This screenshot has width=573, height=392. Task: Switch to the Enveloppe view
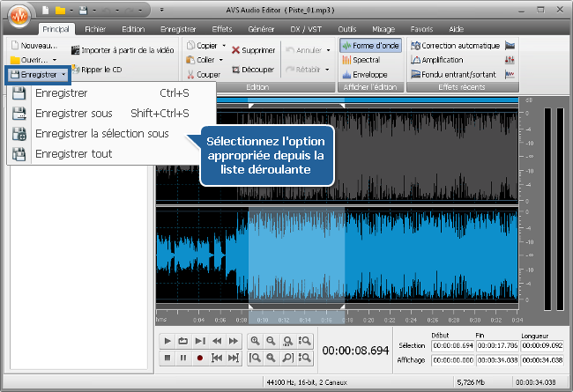368,75
